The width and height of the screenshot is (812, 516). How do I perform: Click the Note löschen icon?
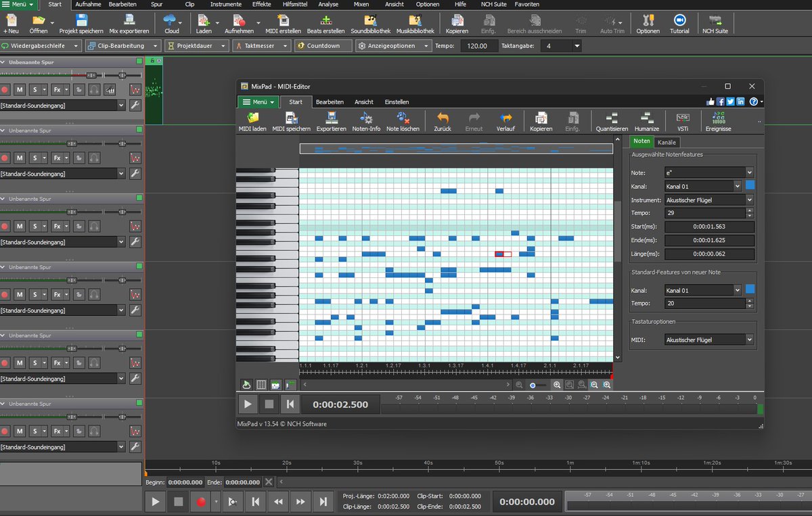point(403,122)
